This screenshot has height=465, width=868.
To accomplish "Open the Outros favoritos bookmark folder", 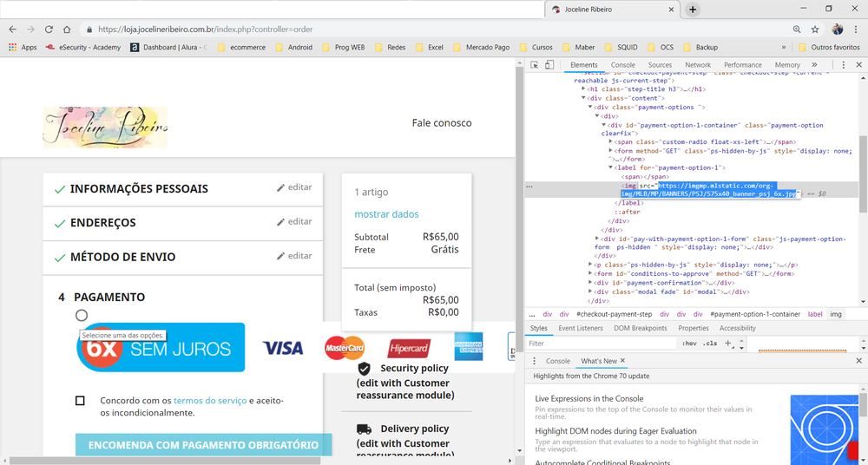I will [x=830, y=47].
